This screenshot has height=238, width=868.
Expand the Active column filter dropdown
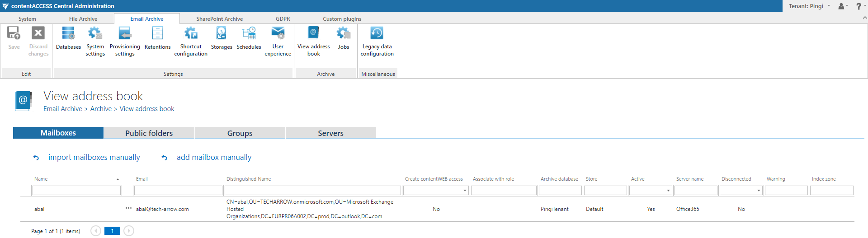click(668, 191)
